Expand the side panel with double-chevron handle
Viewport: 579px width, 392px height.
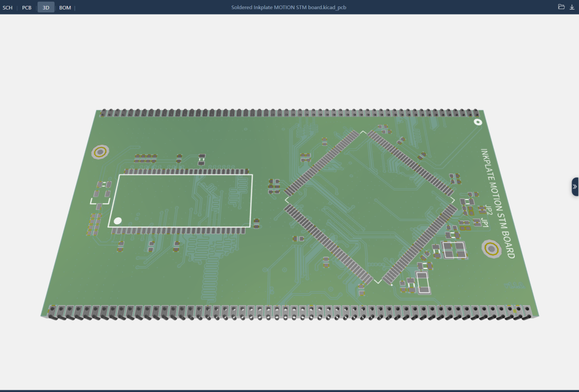[575, 187]
